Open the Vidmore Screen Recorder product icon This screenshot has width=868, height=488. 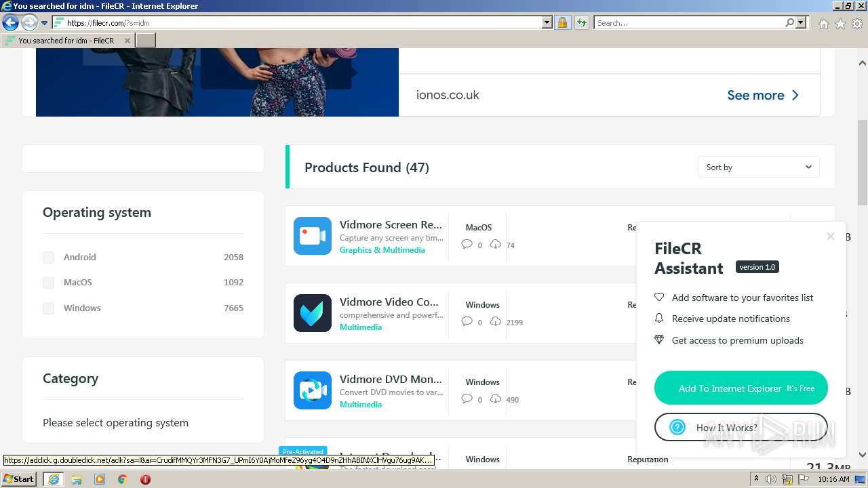click(x=313, y=236)
